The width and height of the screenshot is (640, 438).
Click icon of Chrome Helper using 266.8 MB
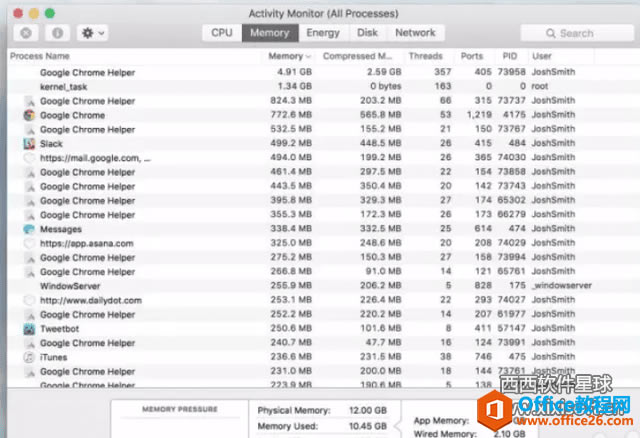(x=29, y=272)
